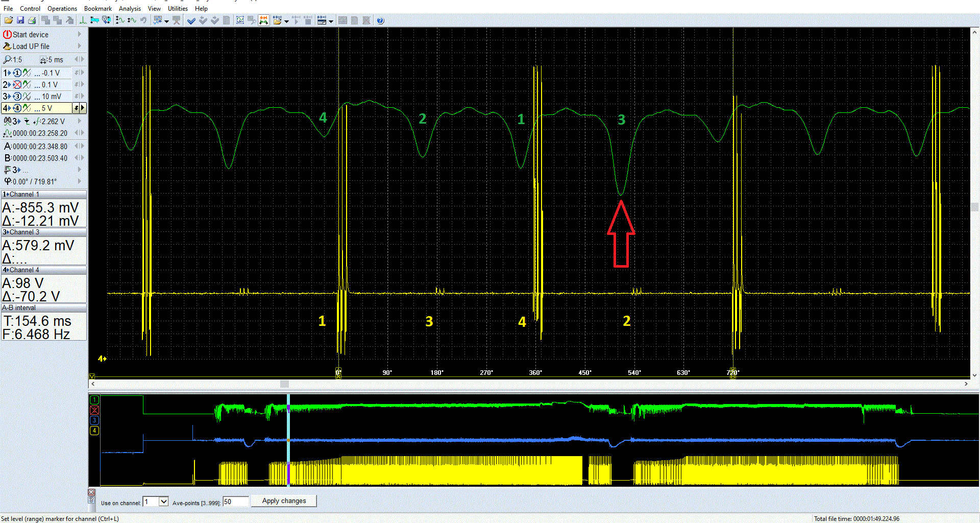Click the dashed selection zoom icon
This screenshot has width=980, height=523.
240,20
